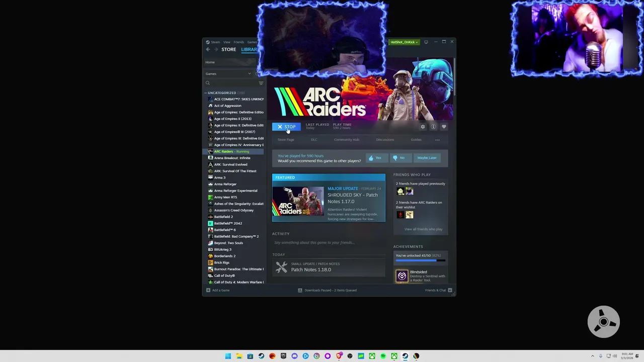Viewport: 644px width, 362px height.
Task: Open the Friends menu
Action: tap(238, 42)
